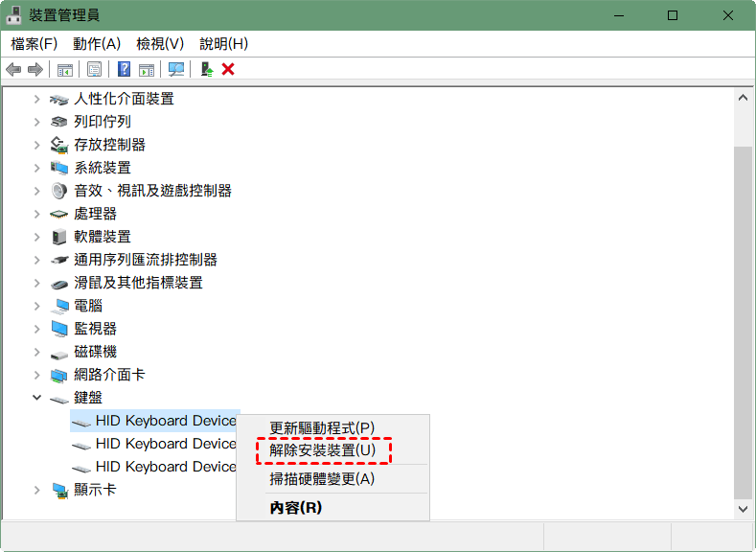Expand the 顯示卡 node

click(36, 490)
